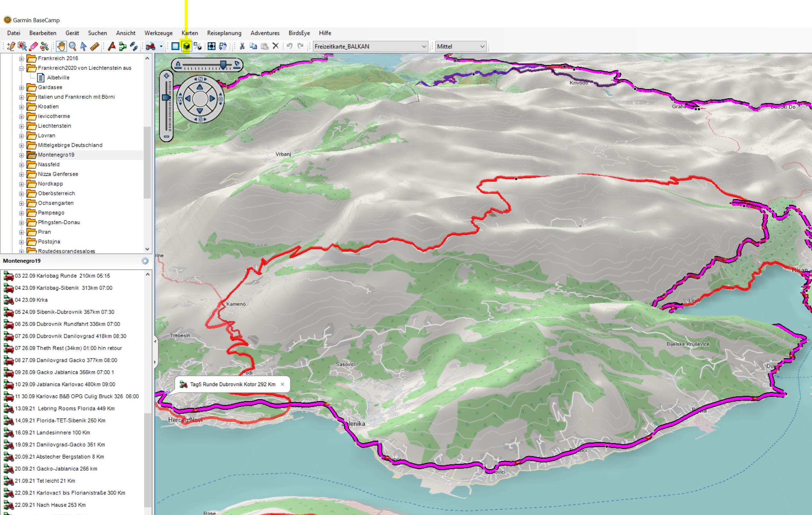This screenshot has width=812, height=515.
Task: Click the Delete X toolbar icon
Action: coord(275,46)
